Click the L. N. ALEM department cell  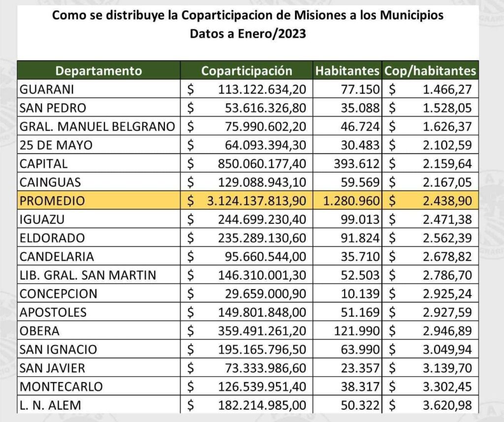[50, 405]
